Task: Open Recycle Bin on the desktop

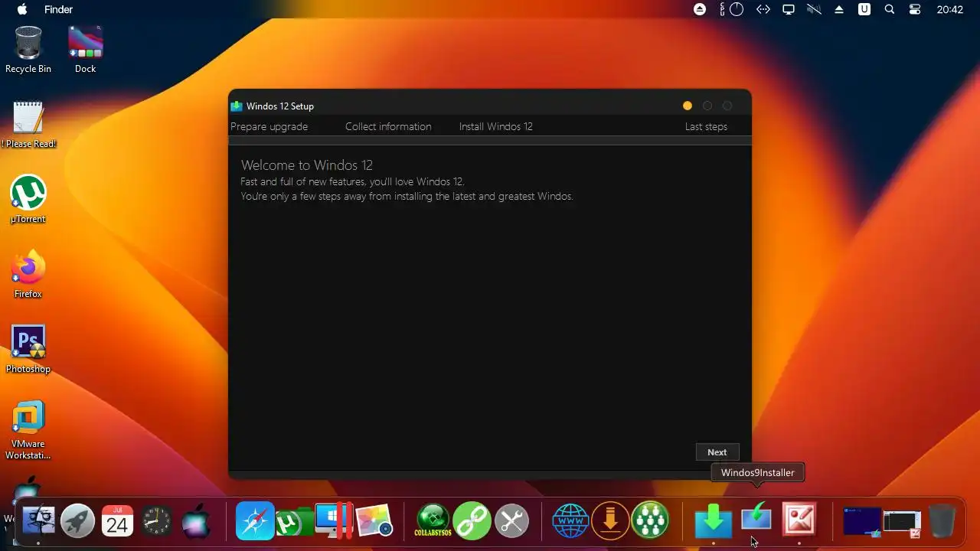Action: pyautogui.click(x=28, y=50)
